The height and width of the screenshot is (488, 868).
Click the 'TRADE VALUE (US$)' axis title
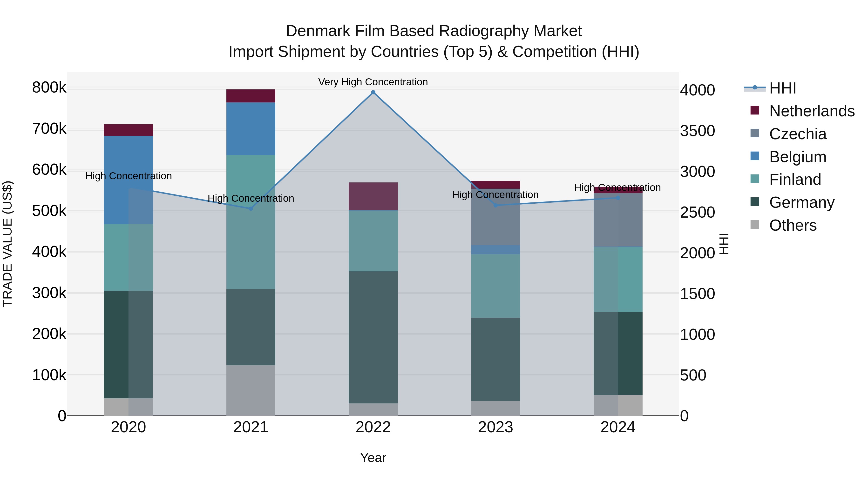7,244
